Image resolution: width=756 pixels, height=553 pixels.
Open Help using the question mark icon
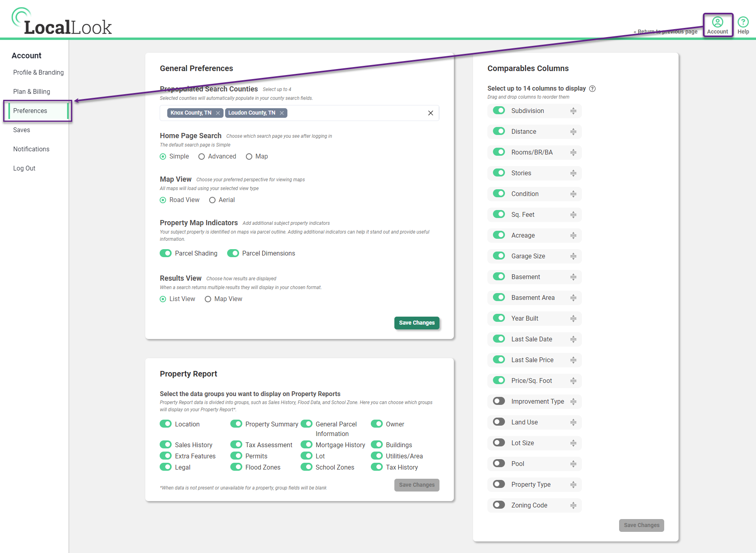tap(743, 22)
